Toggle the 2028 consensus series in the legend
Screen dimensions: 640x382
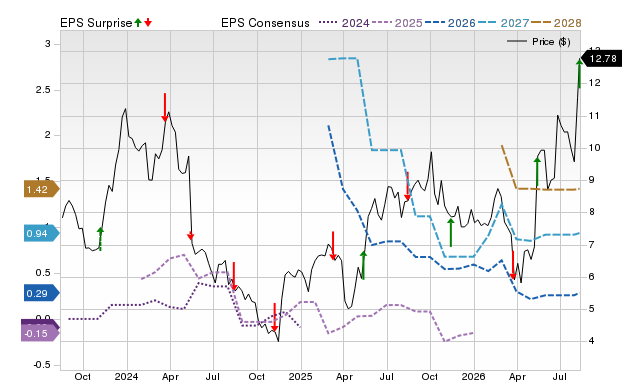pyautogui.click(x=556, y=23)
